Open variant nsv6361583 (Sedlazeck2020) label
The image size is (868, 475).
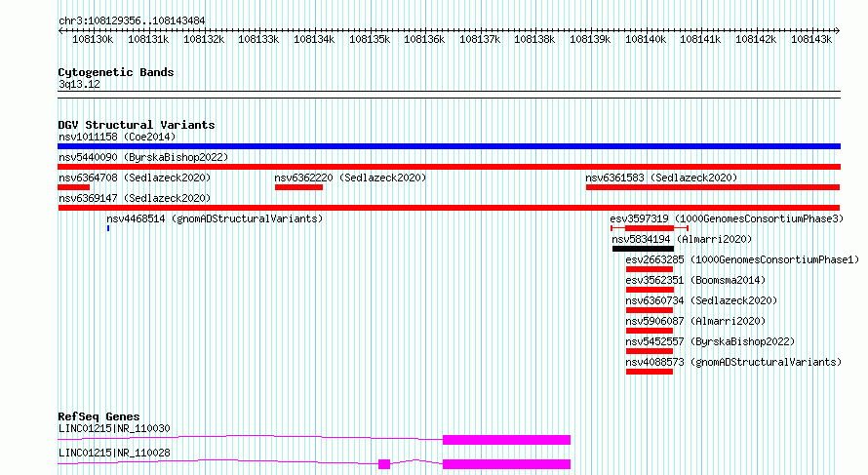(x=661, y=178)
